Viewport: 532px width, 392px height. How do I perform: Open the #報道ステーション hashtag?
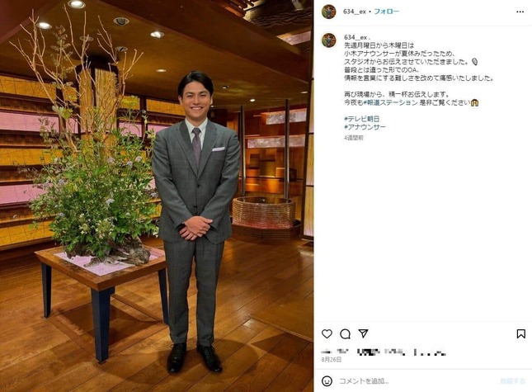pyautogui.click(x=390, y=102)
